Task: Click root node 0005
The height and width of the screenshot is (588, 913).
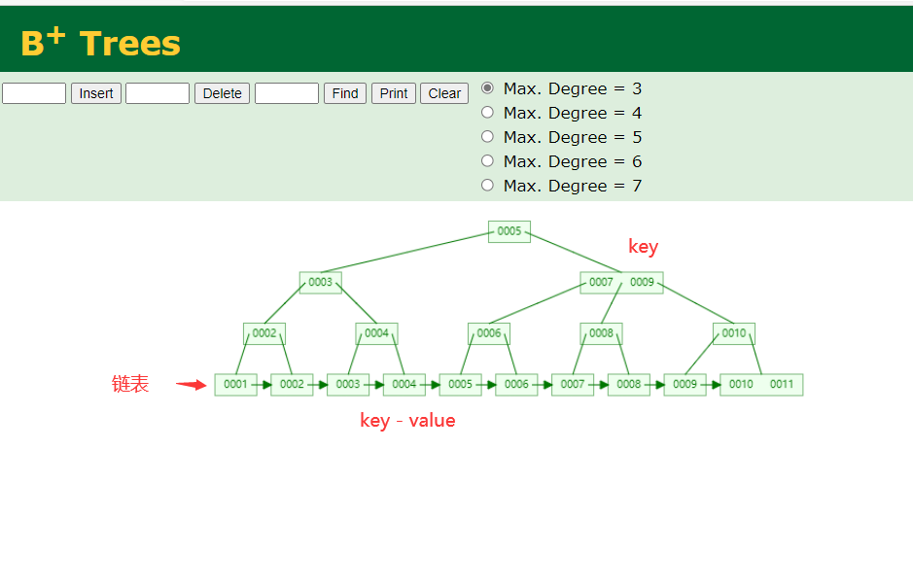Action: tap(509, 231)
